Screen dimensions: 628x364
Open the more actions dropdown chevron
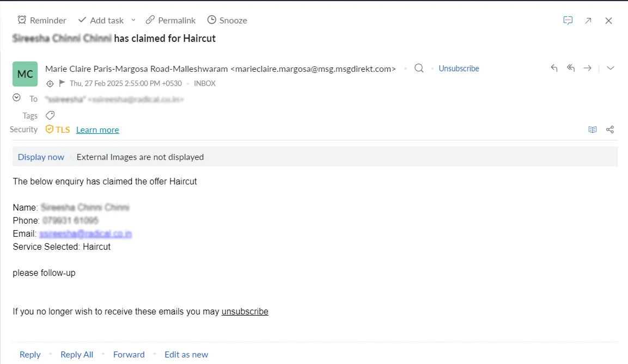[x=611, y=68]
